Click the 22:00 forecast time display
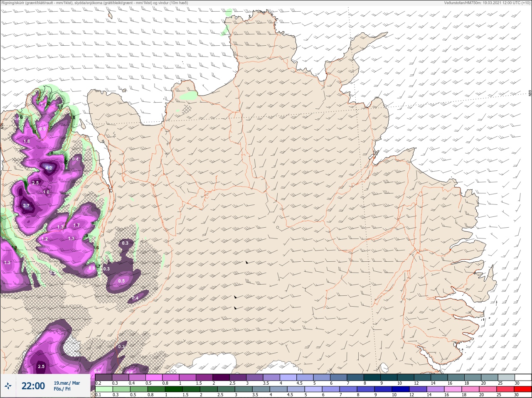This screenshot has width=532, height=398. 33,386
